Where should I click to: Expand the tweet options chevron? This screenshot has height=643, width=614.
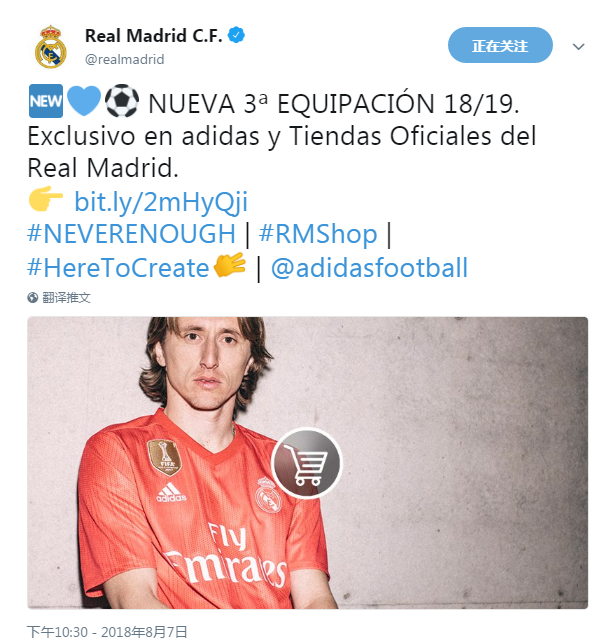(578, 46)
